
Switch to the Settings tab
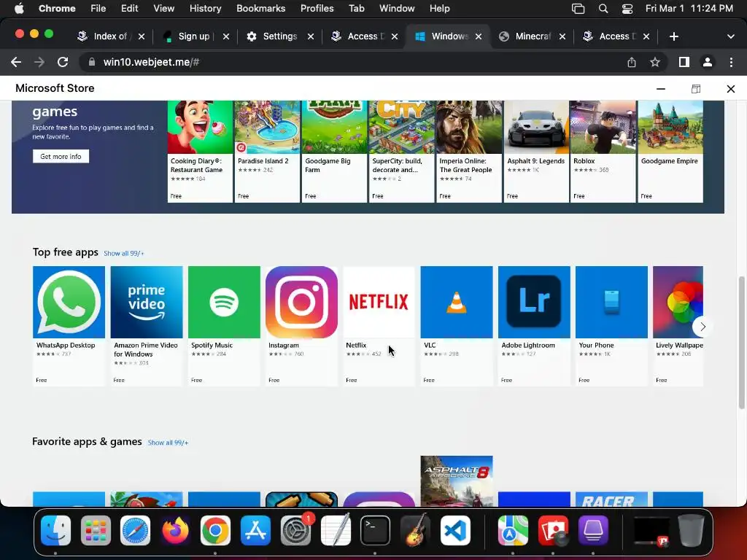point(280,36)
